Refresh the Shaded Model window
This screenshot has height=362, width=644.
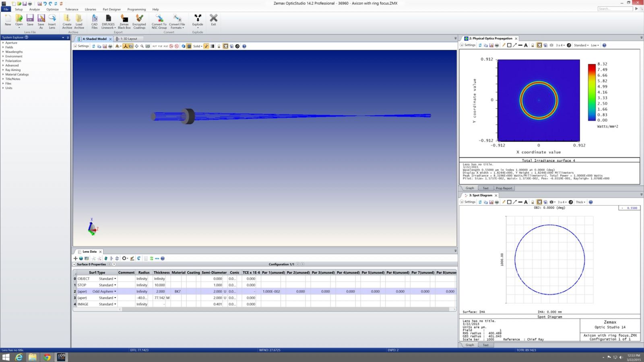tap(94, 46)
